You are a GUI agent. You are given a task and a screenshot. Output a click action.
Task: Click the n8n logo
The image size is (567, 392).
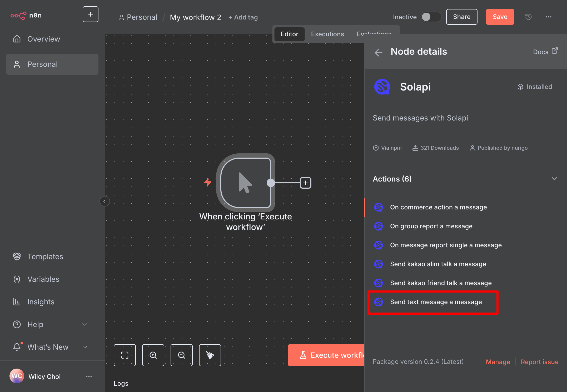26,16
